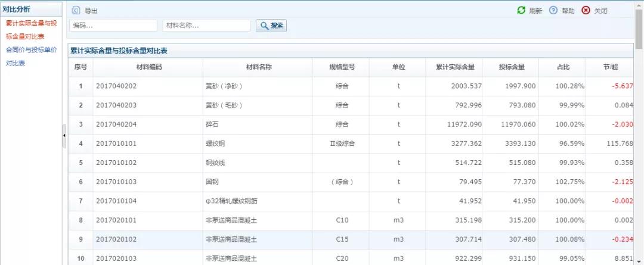Click the 黄砂（净砂）material name

224,86
